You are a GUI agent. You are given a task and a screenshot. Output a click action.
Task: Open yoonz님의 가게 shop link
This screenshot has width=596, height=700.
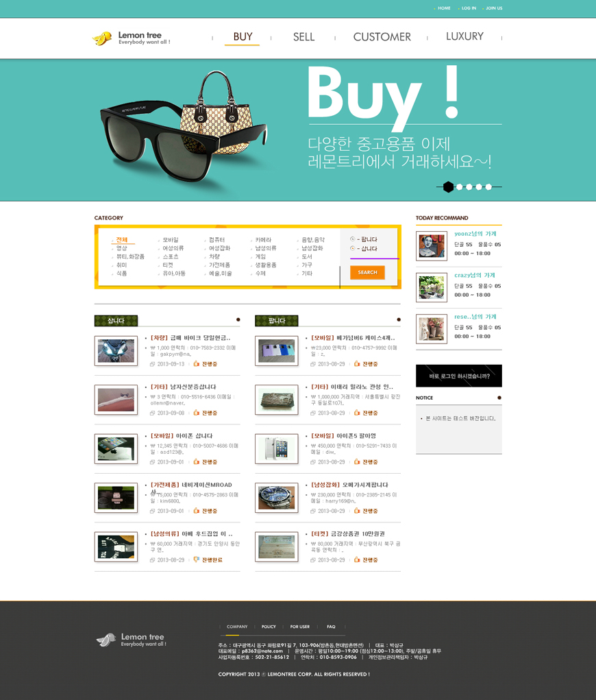click(x=475, y=234)
